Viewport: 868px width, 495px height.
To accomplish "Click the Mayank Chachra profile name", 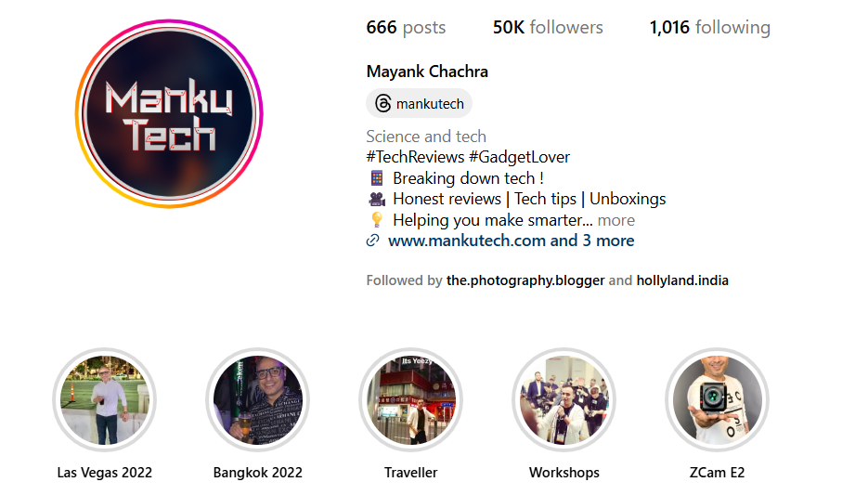I will (427, 72).
